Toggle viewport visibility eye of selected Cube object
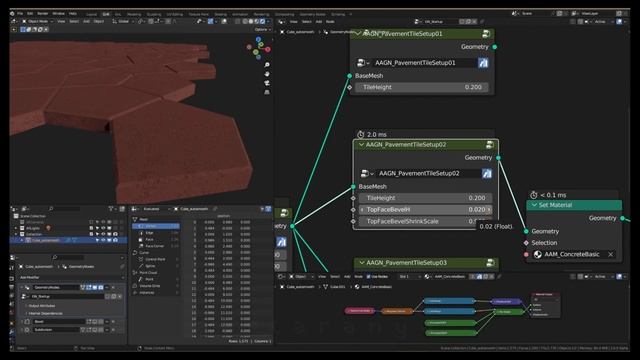 103,240
